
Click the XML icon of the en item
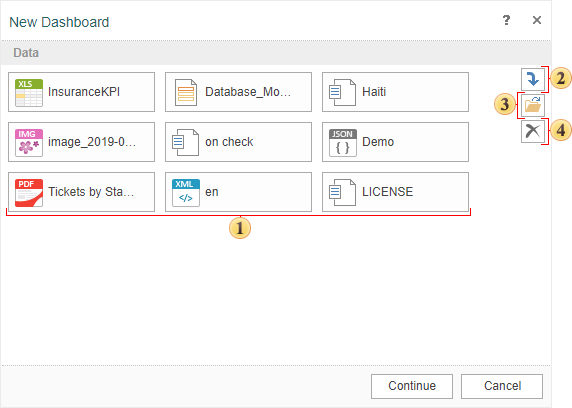tap(186, 193)
